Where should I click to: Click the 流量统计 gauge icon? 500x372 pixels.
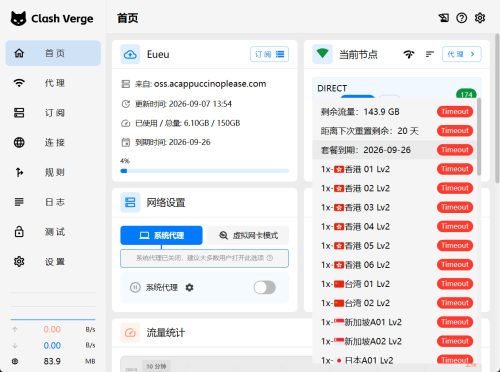130,332
